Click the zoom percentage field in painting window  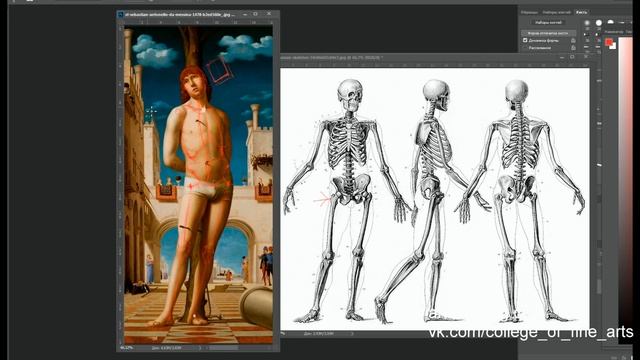coord(127,348)
